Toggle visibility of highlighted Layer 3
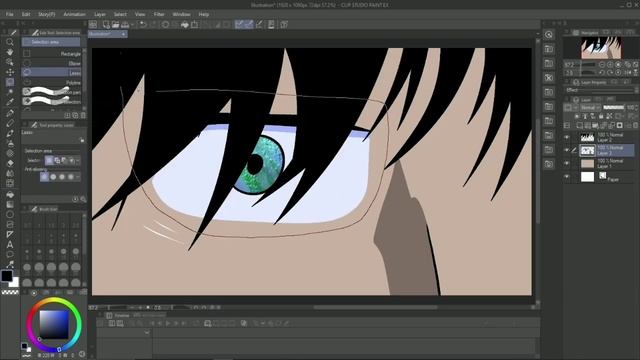Image resolution: width=640 pixels, height=360 pixels. (x=567, y=150)
